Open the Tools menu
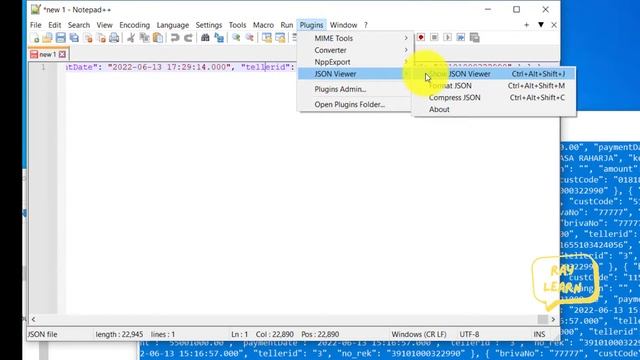Viewport: 640px width, 360px height. pyautogui.click(x=237, y=25)
